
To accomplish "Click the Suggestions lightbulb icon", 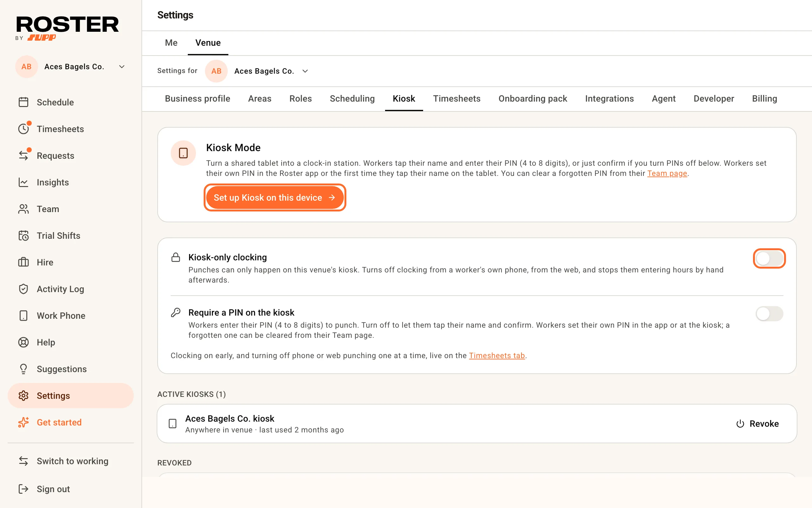I will (x=23, y=369).
